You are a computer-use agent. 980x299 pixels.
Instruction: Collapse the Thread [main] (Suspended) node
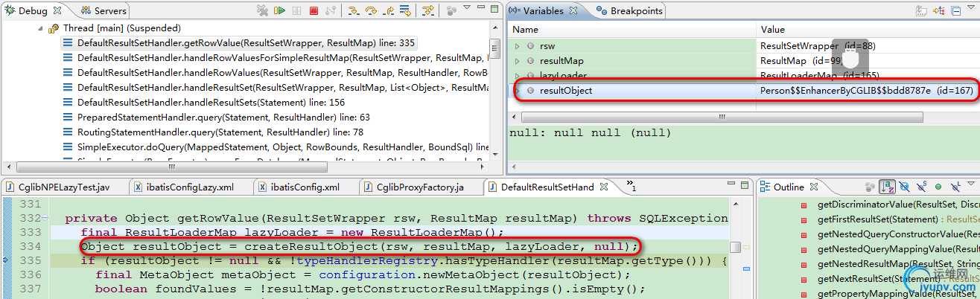(39, 29)
